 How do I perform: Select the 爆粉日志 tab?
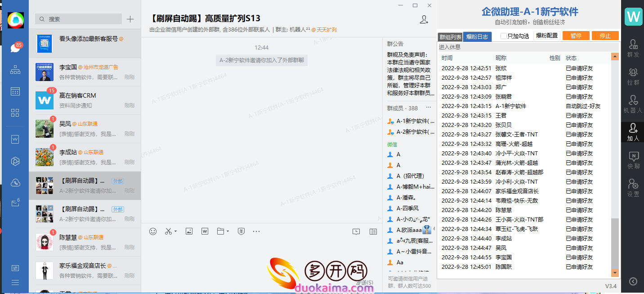point(477,37)
